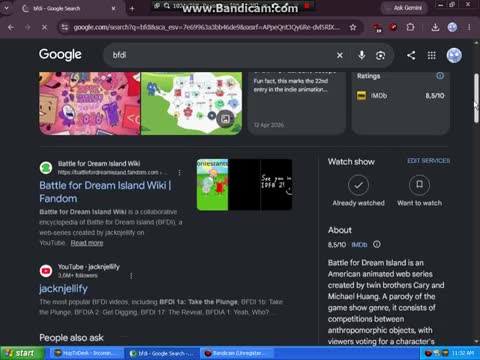480x360 pixels.
Task: Go to the Google logo homepage
Action: (x=60, y=55)
